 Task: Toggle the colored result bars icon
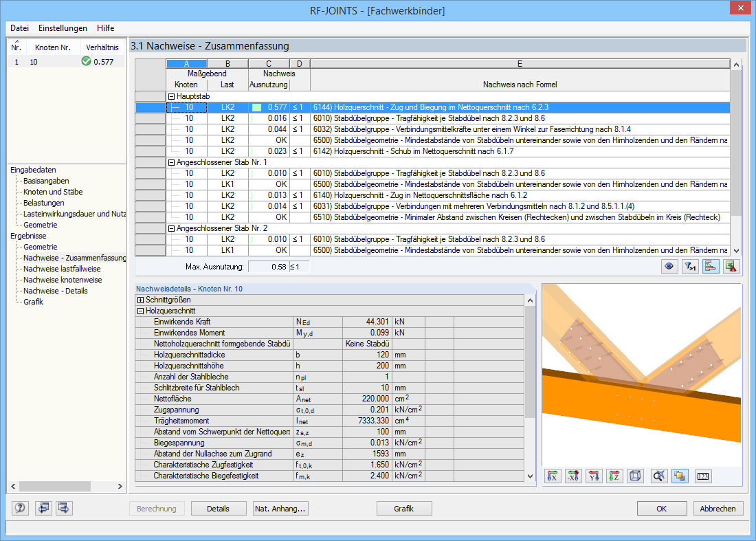(711, 266)
